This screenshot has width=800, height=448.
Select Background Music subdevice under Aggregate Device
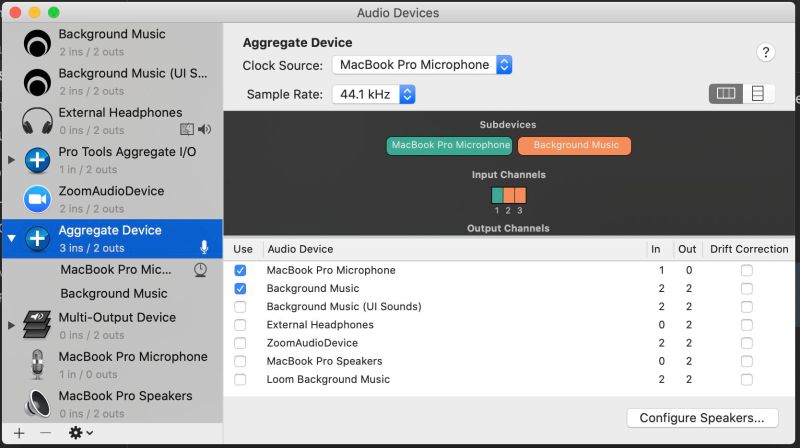[x=112, y=293]
